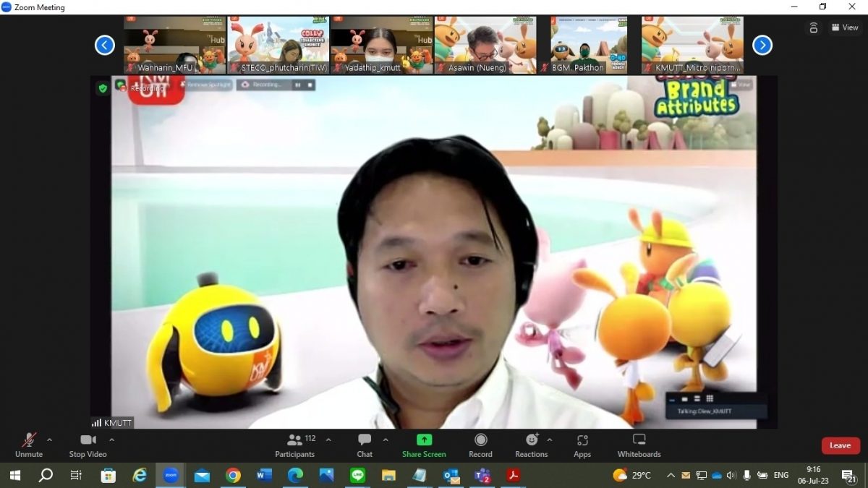The height and width of the screenshot is (488, 868).
Task: Click the OneDrive cloud tray icon
Action: (716, 475)
